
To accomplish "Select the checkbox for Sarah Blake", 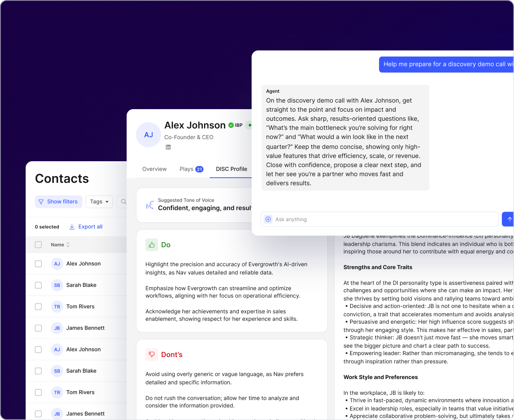I will 38,285.
